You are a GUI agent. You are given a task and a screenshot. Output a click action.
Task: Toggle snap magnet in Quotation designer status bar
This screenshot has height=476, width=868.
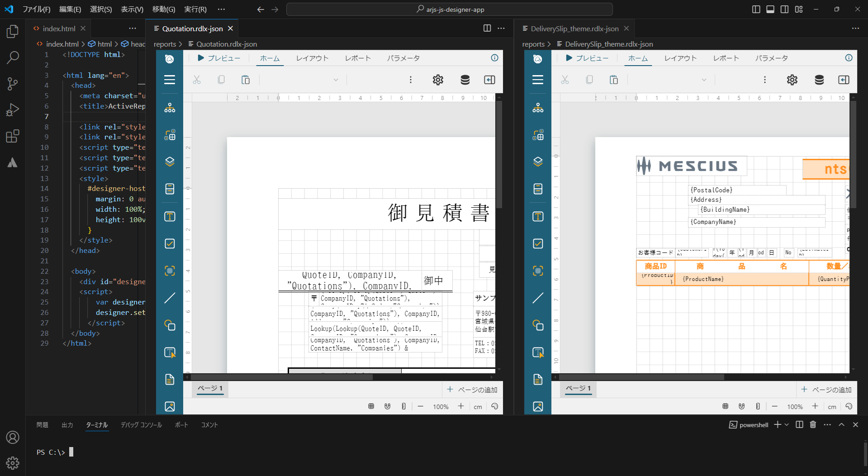point(388,406)
